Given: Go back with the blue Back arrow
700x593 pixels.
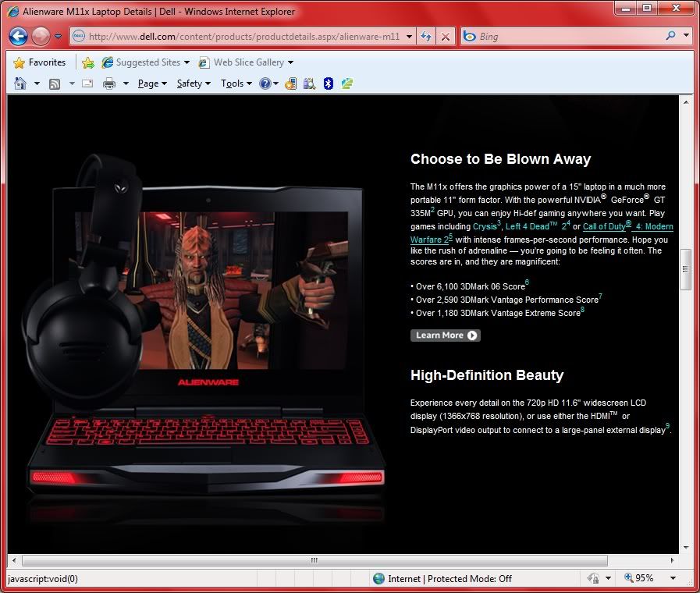Looking at the screenshot, I should (x=18, y=37).
